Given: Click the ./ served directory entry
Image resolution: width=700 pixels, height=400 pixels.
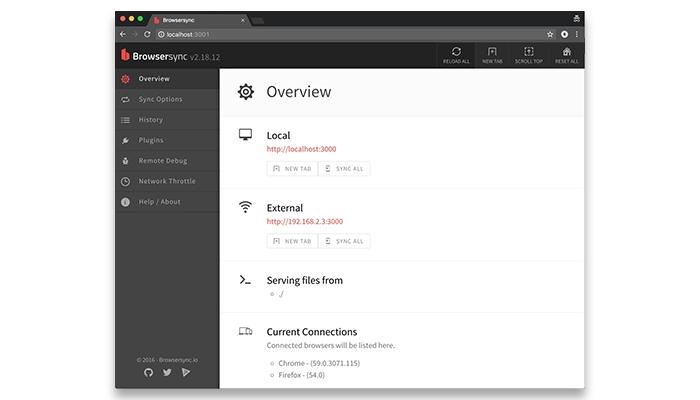Looking at the screenshot, I should [281, 294].
